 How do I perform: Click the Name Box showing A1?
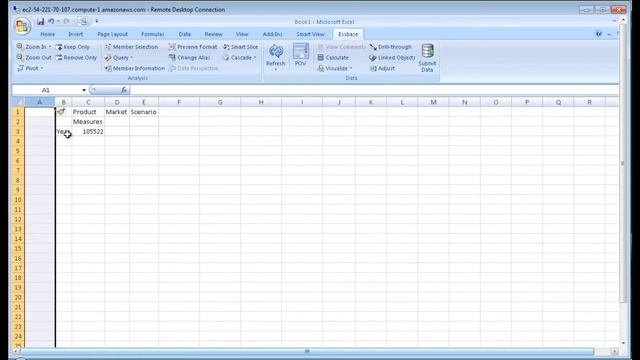(46, 90)
